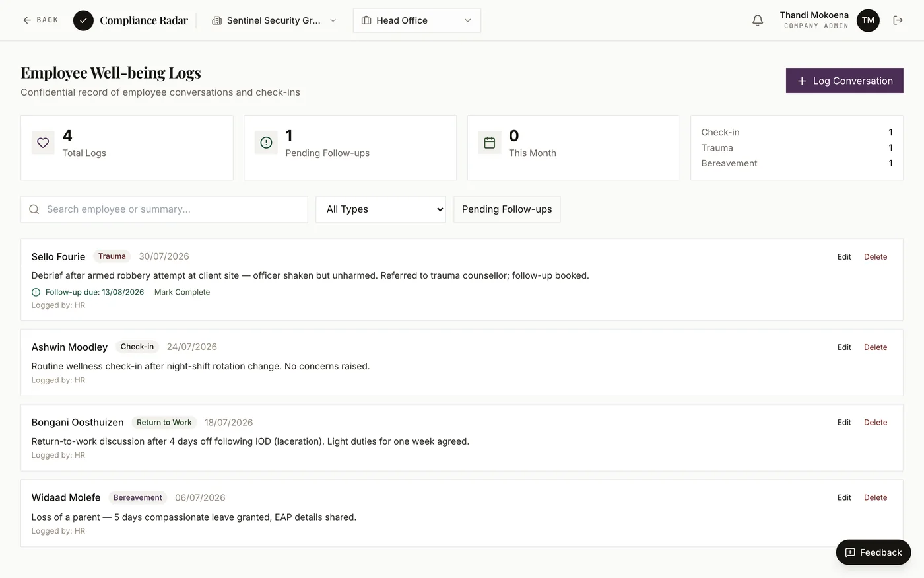Click the notifications bell icon
Screen dimensions: 924x578
(758, 20)
